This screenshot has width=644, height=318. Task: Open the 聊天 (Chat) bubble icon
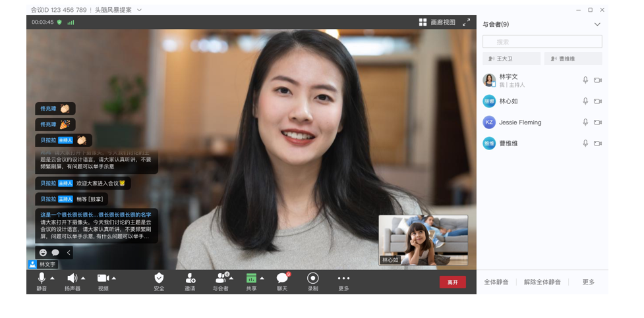(x=282, y=278)
